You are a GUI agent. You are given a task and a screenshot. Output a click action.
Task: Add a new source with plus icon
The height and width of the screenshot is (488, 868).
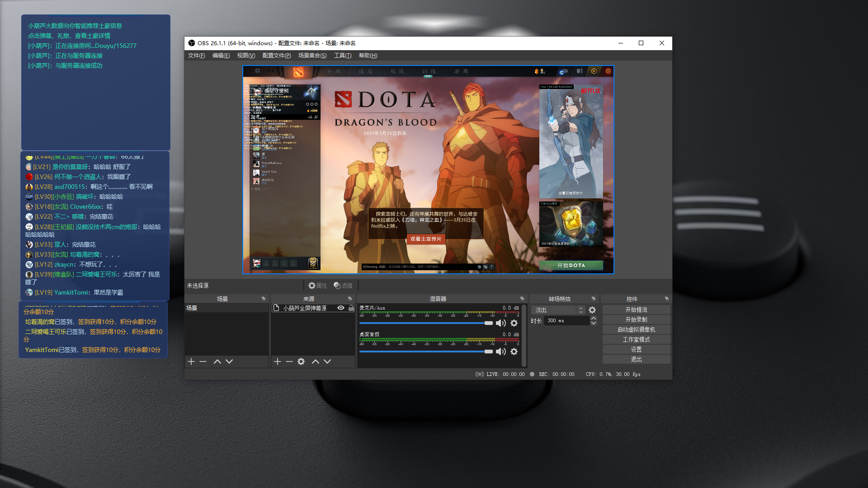pyautogui.click(x=278, y=361)
